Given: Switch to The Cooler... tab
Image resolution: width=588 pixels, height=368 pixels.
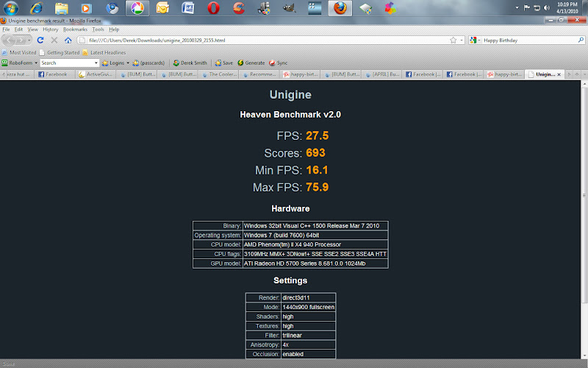Looking at the screenshot, I should coord(219,74).
